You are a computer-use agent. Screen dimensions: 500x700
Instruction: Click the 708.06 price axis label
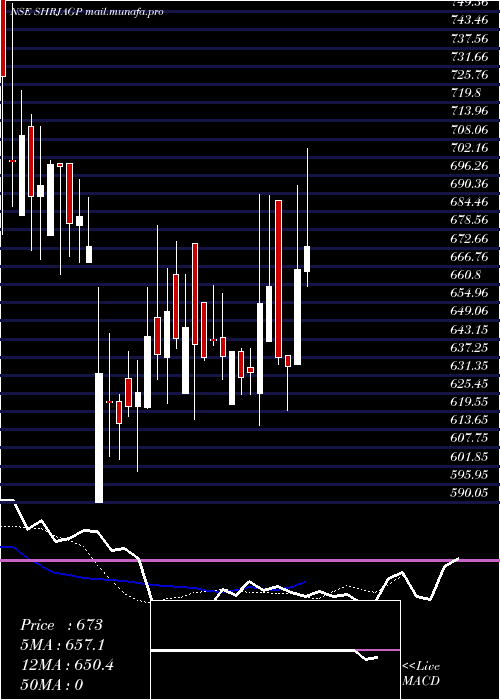[x=470, y=129]
